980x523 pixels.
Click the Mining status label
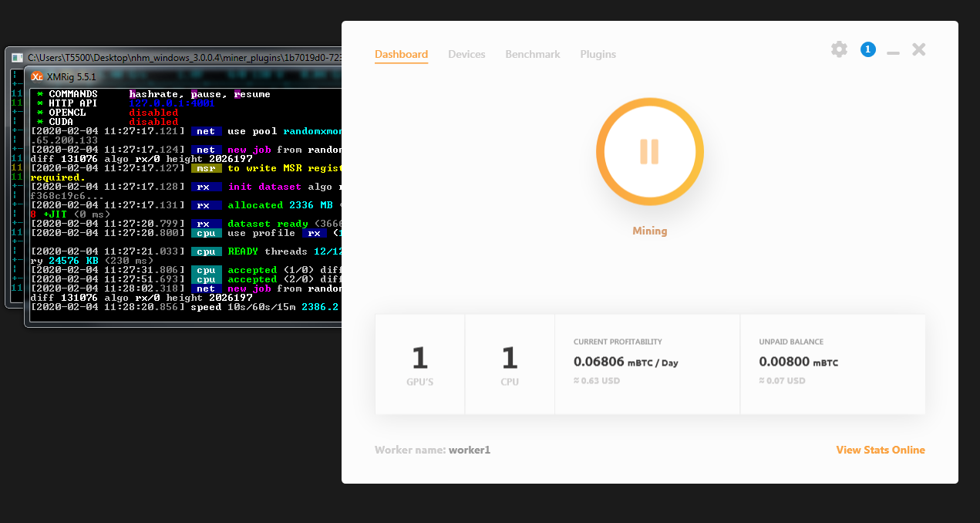649,230
